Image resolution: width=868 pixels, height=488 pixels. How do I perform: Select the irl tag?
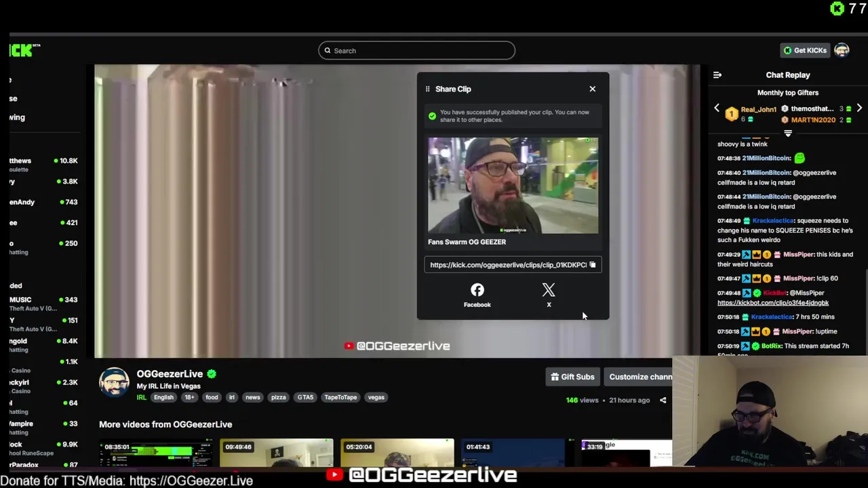coord(232,397)
